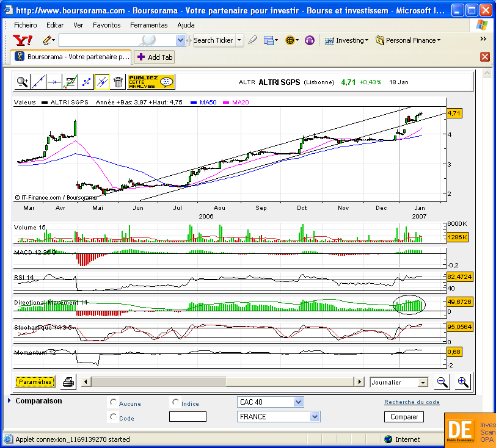Select the horizontal line drawing tool
This screenshot has height=448, width=496.
pyautogui.click(x=54, y=82)
